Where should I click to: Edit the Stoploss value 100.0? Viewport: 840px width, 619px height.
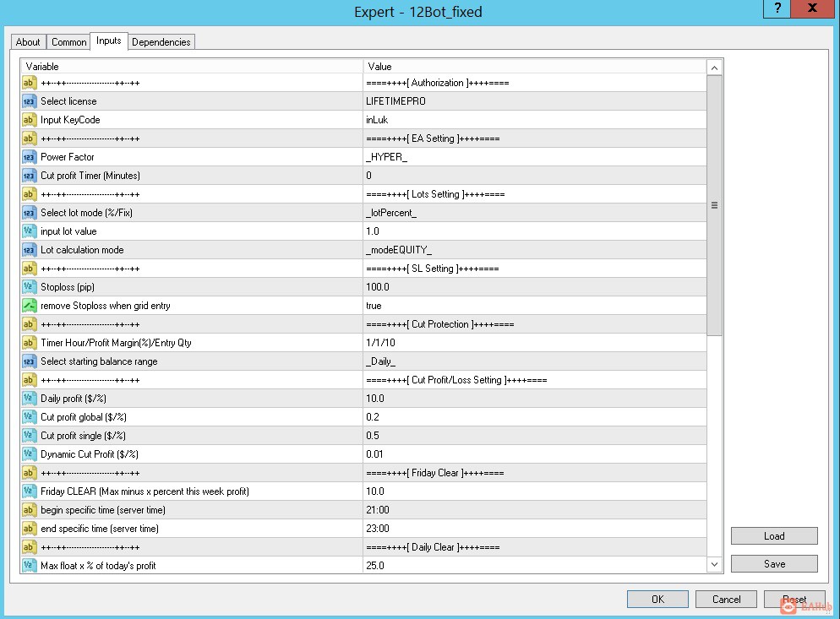coord(535,287)
